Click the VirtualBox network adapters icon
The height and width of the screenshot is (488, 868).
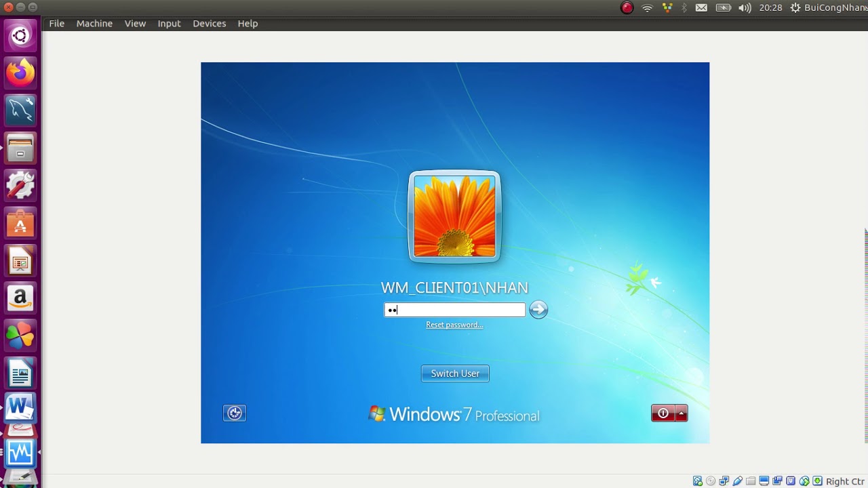click(x=724, y=481)
